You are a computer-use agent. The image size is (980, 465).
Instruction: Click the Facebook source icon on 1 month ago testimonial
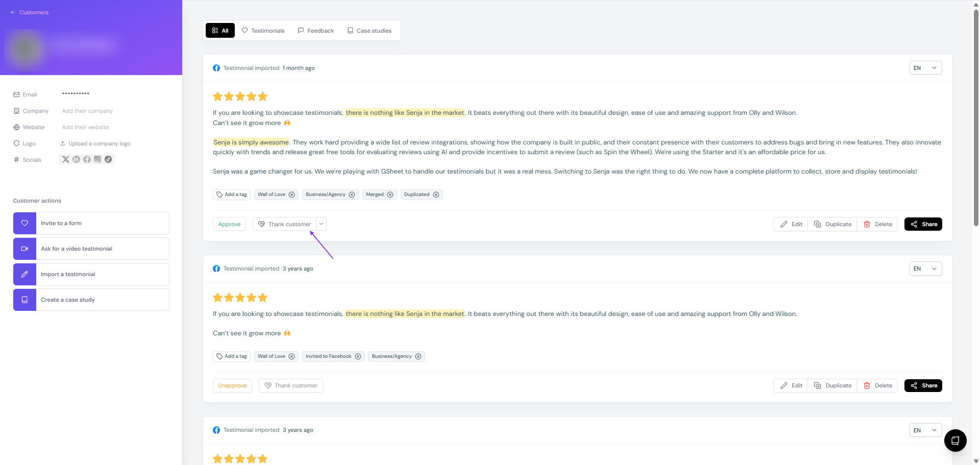(216, 68)
